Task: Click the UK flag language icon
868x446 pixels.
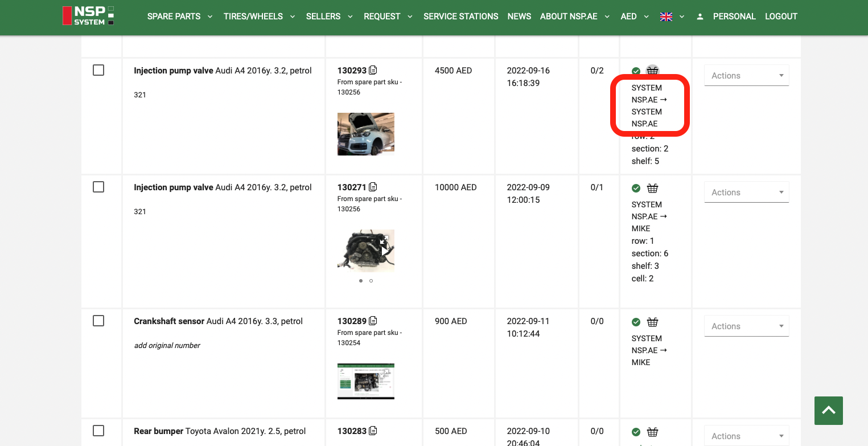Action: click(666, 17)
